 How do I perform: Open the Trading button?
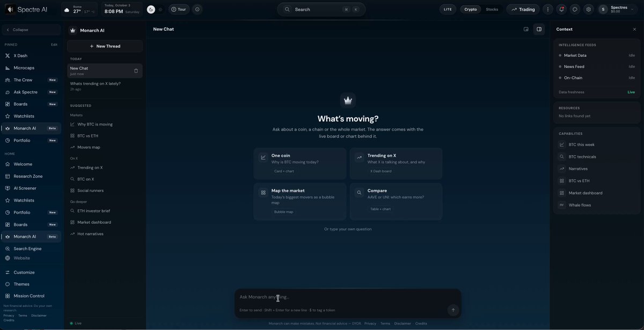[x=523, y=9]
